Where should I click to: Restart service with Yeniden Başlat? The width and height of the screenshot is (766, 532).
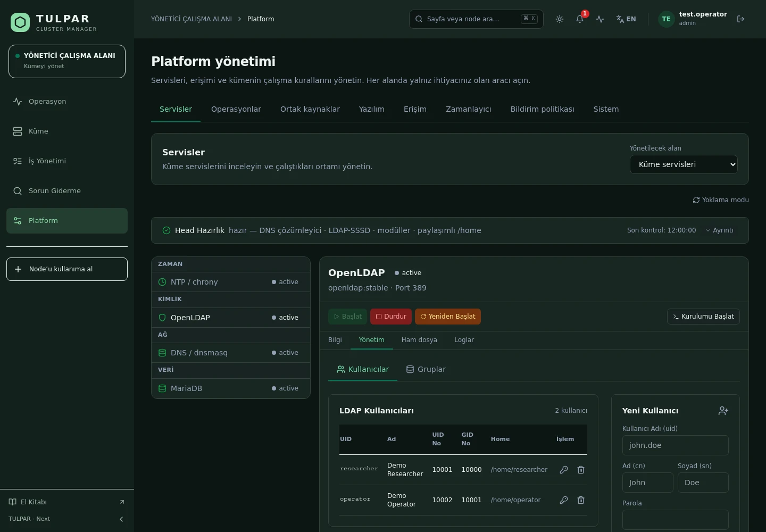pyautogui.click(x=448, y=317)
